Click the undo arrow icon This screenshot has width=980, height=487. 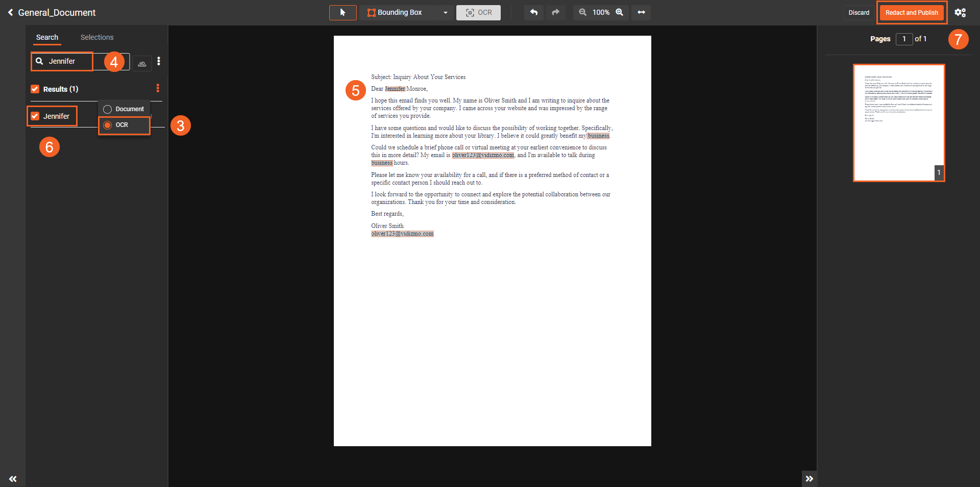(533, 12)
